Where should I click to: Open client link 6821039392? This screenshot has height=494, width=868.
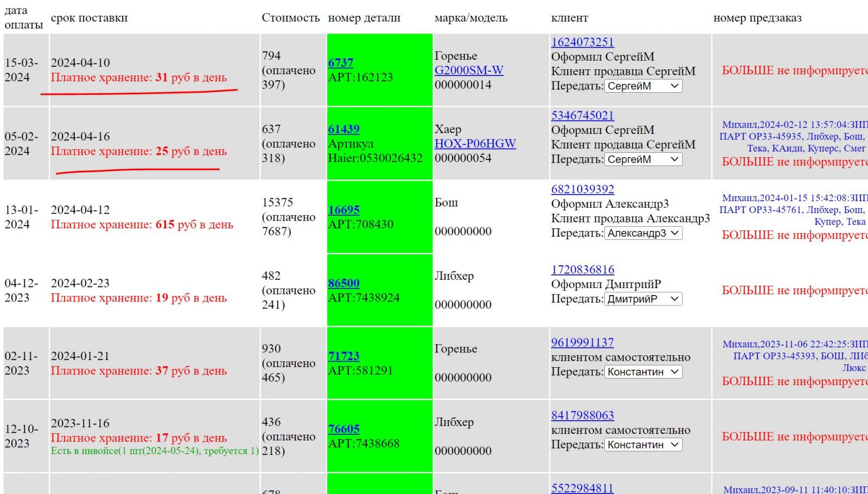coord(582,189)
